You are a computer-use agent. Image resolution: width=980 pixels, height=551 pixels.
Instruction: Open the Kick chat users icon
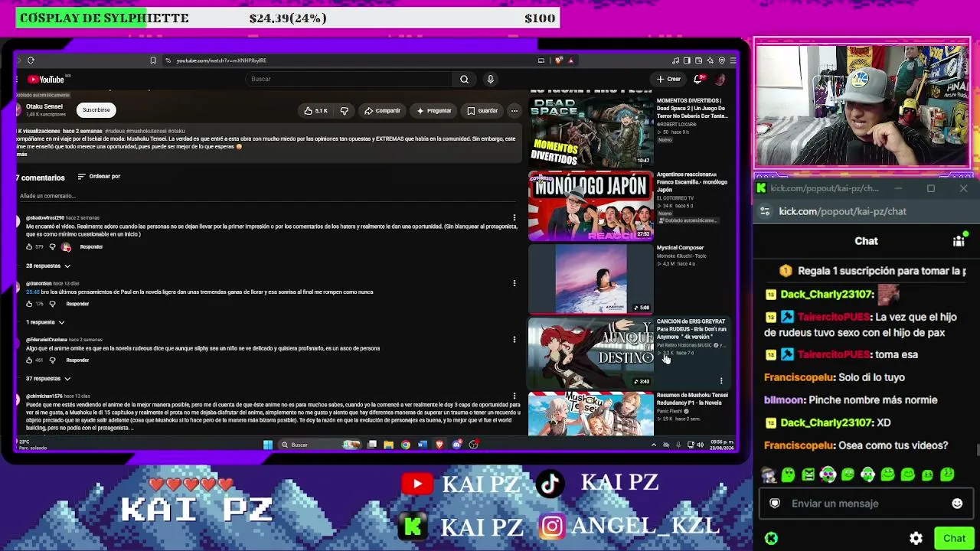959,241
